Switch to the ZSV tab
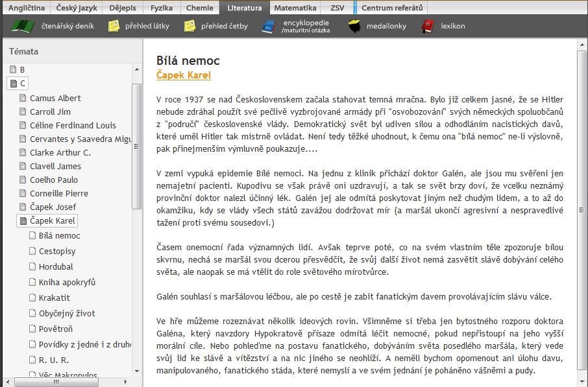Image resolution: width=588 pixels, height=387 pixels. coord(337,8)
